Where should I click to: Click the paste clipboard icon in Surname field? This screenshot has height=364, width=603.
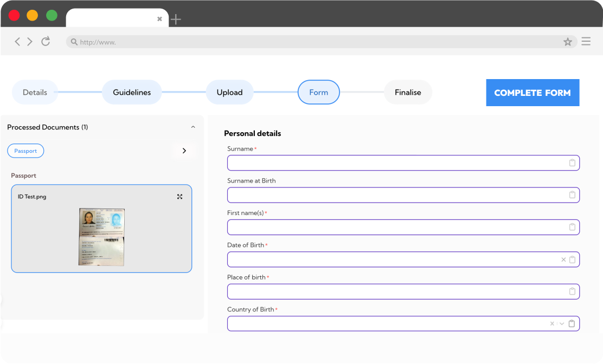click(x=572, y=163)
